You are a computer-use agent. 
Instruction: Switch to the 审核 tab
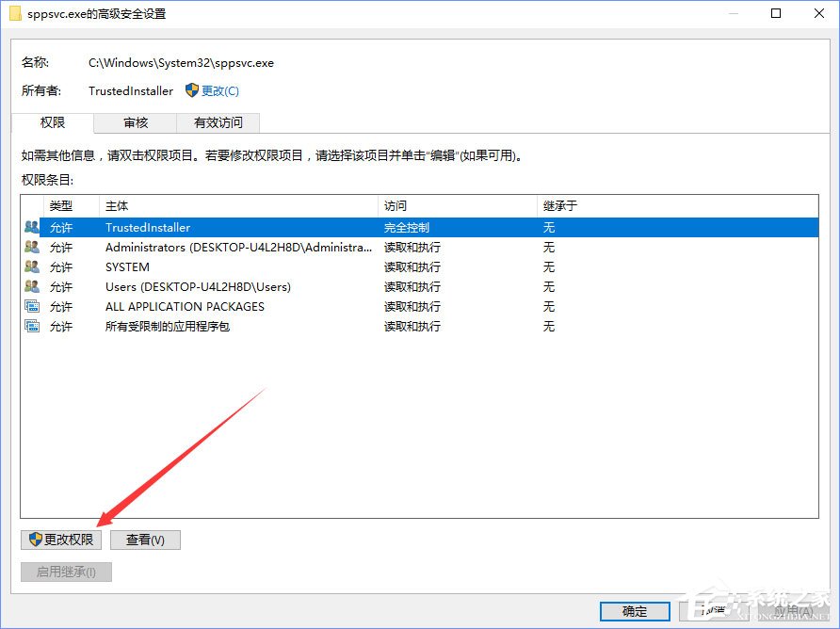[135, 122]
